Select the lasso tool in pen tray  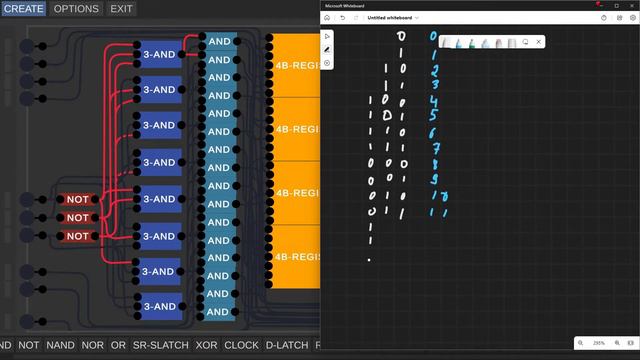coord(525,42)
